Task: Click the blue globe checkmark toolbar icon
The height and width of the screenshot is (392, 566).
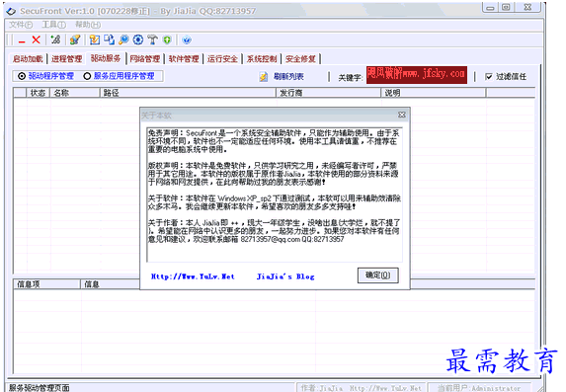Action: click(x=187, y=39)
